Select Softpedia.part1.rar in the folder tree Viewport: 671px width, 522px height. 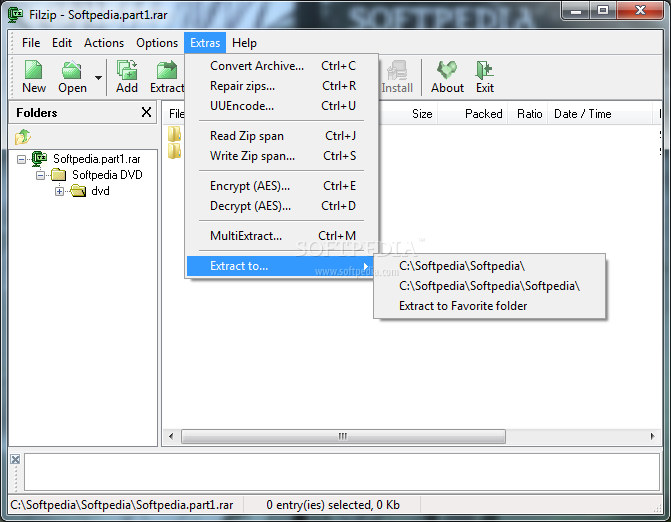(97, 159)
